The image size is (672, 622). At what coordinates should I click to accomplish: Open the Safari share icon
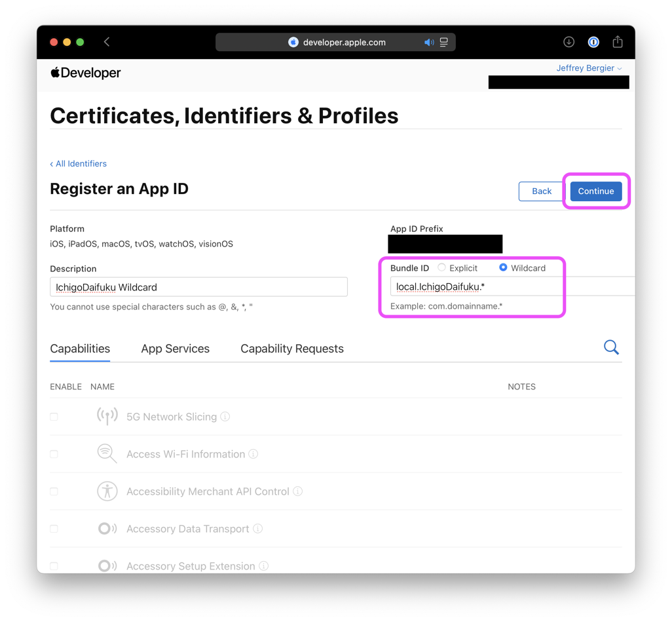click(x=618, y=42)
